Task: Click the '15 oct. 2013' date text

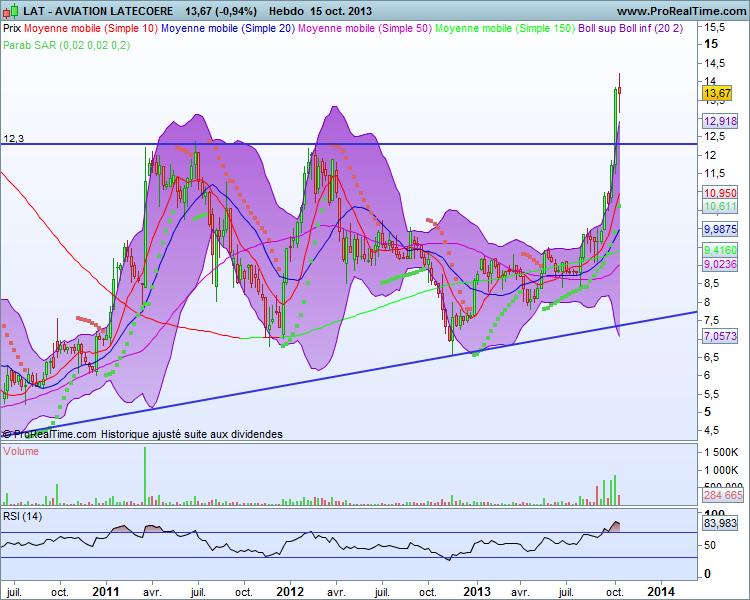Action: tap(341, 11)
